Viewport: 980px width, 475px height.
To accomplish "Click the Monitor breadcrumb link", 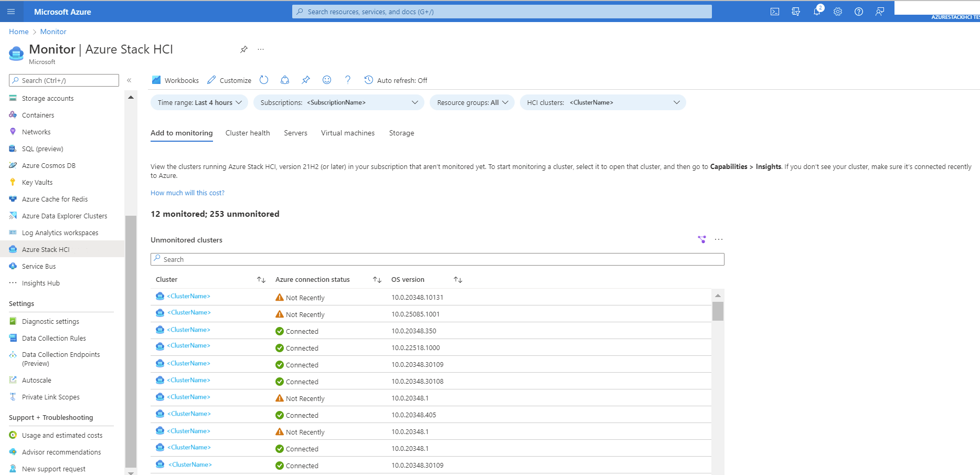I will 54,31.
